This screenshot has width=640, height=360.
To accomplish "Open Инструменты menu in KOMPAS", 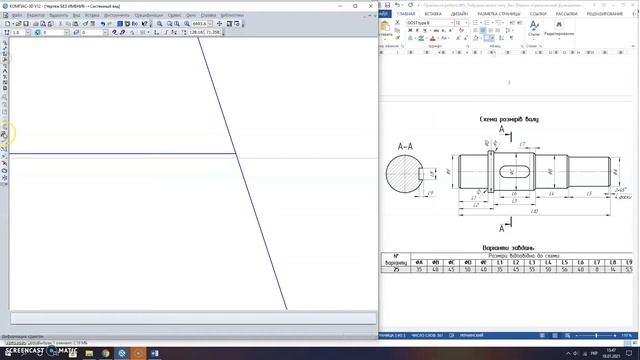I will 117,16.
